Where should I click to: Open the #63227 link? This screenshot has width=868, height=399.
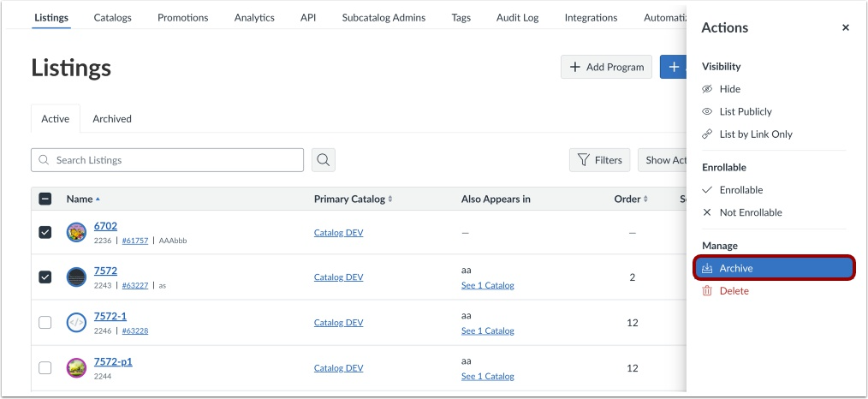click(x=135, y=286)
